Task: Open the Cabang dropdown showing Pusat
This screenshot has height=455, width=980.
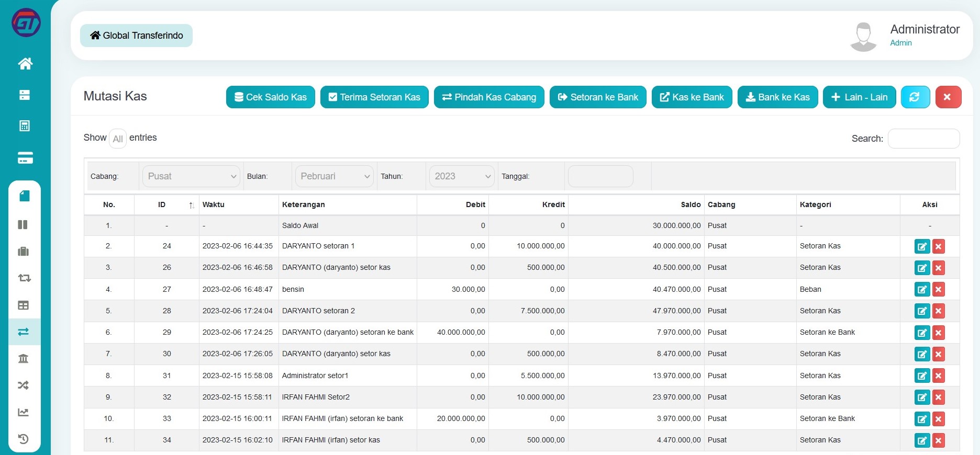Action: pos(191,176)
